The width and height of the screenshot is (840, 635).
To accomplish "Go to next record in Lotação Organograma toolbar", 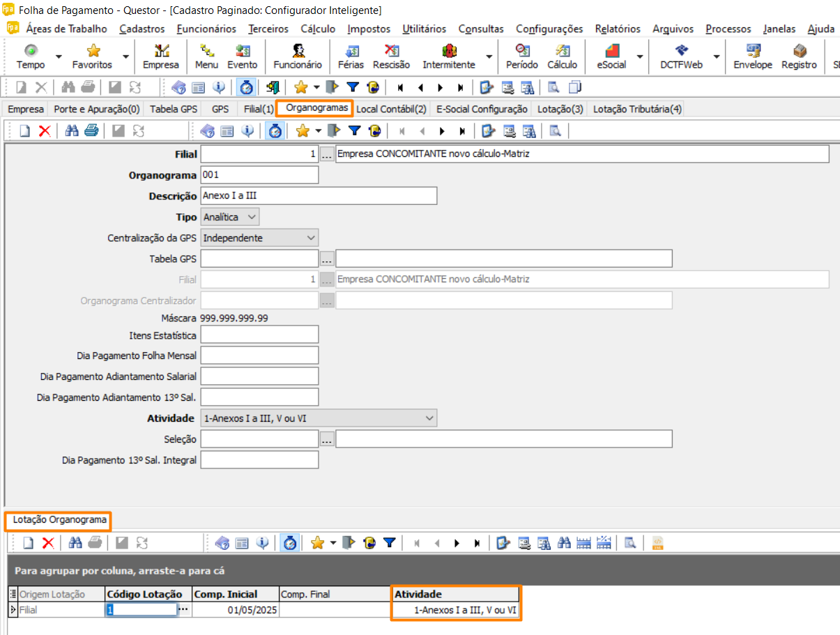I will click(x=457, y=542).
